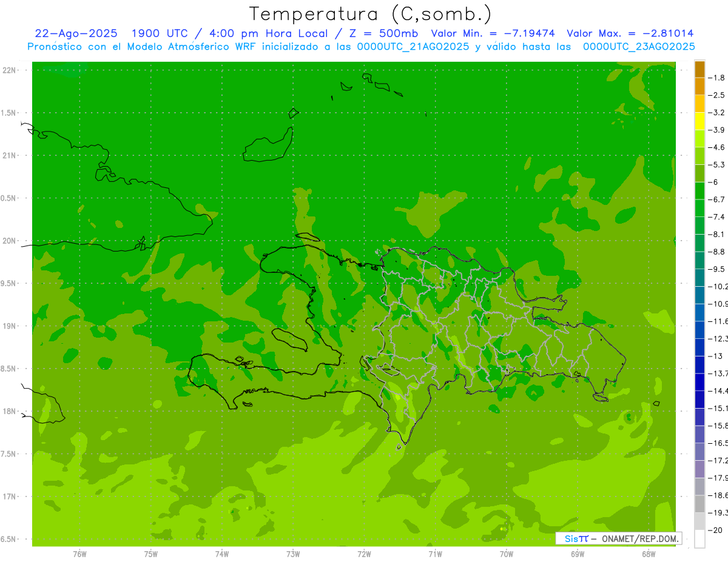Select the date text "22-Ago-2025"

(77, 33)
